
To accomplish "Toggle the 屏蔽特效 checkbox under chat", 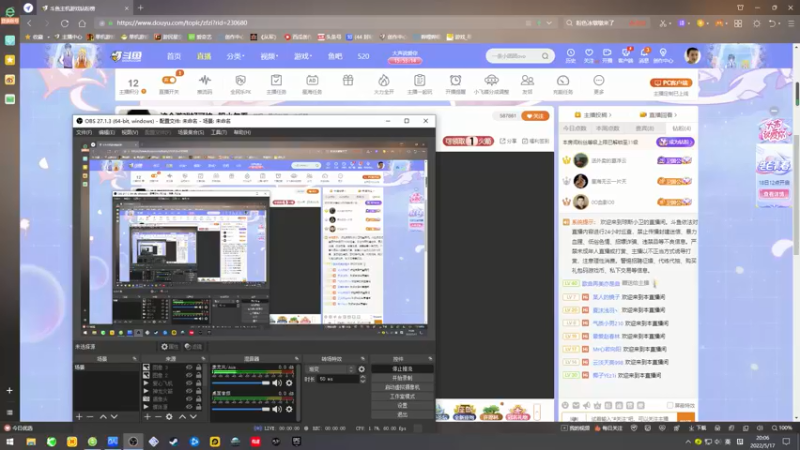I will [x=670, y=406].
